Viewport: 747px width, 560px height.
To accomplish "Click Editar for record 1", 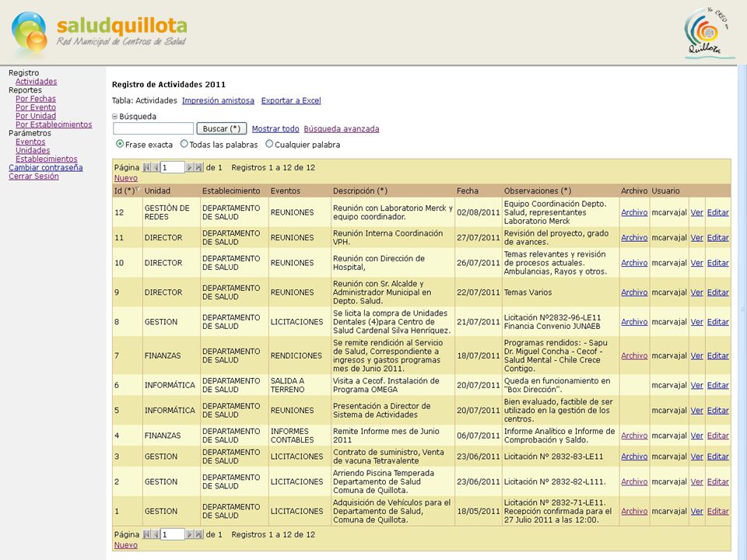I will point(718,512).
